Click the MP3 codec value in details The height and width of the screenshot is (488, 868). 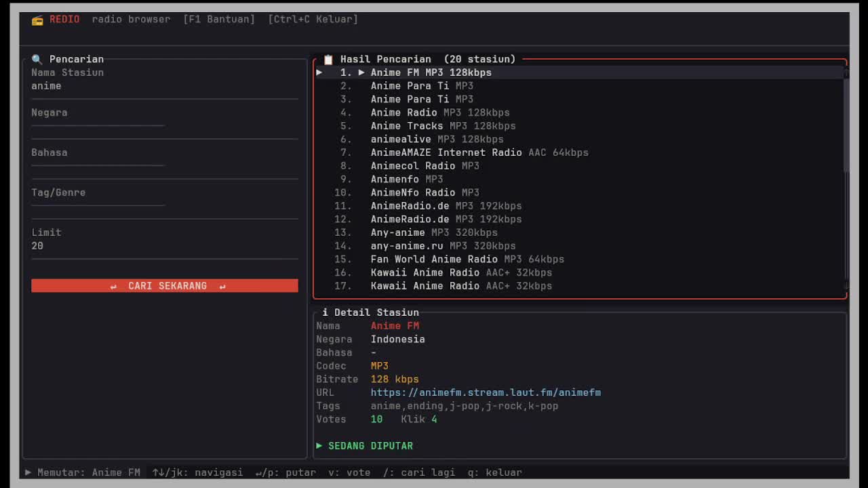pyautogui.click(x=379, y=366)
